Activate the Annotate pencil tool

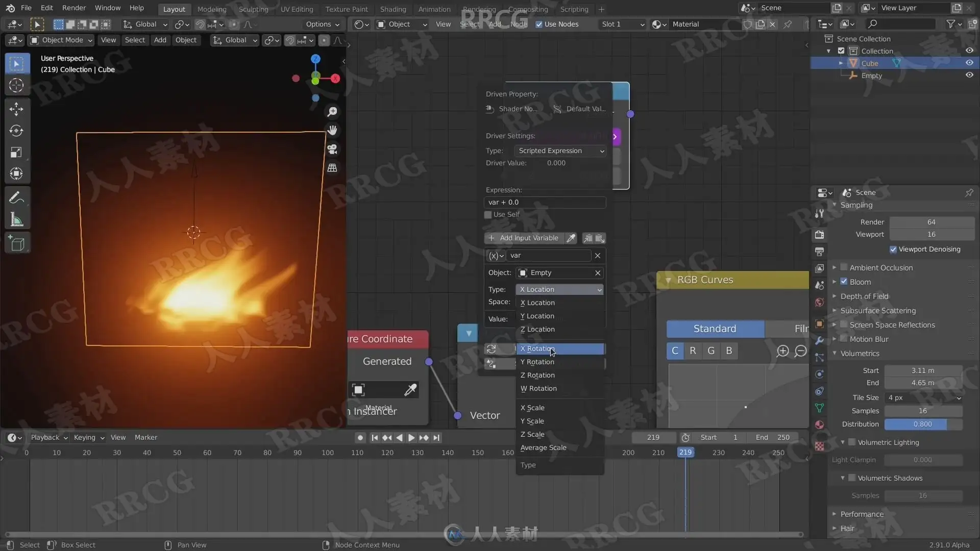click(16, 197)
